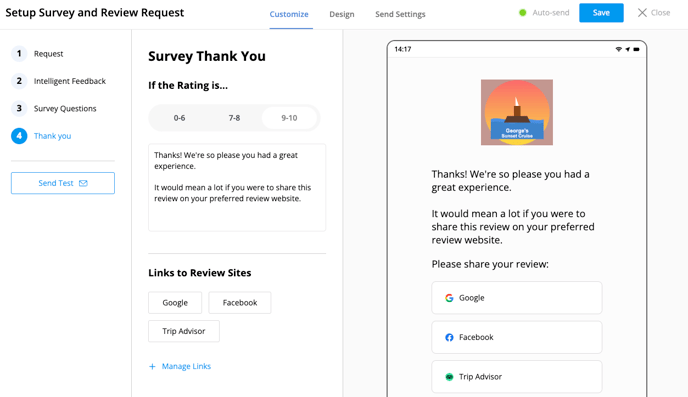Select the 9-10 rating range
Viewport: 688px width, 397px height.
pyautogui.click(x=289, y=118)
